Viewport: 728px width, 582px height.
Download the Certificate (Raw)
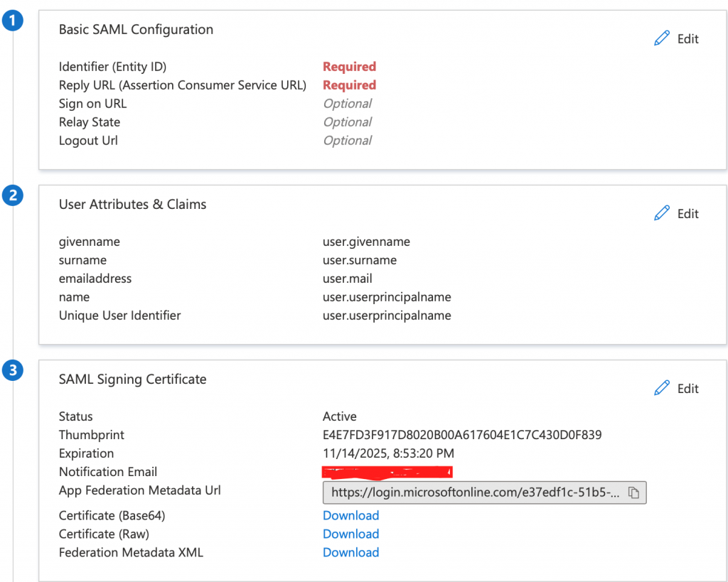(350, 534)
